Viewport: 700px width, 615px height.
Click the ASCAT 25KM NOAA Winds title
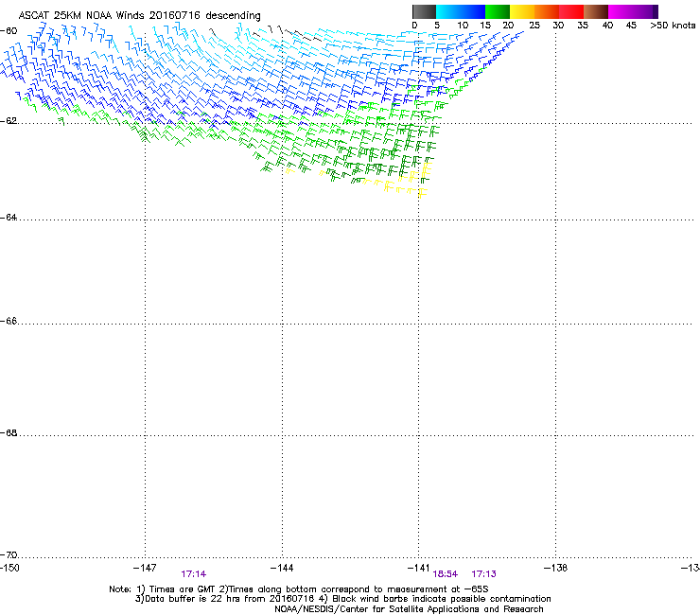(x=140, y=15)
